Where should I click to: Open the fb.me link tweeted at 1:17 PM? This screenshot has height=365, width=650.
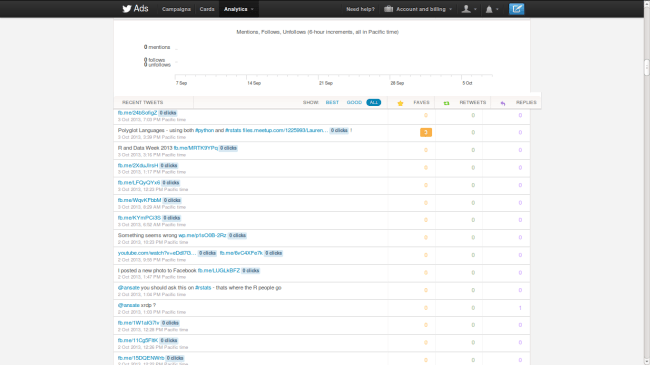pos(138,165)
